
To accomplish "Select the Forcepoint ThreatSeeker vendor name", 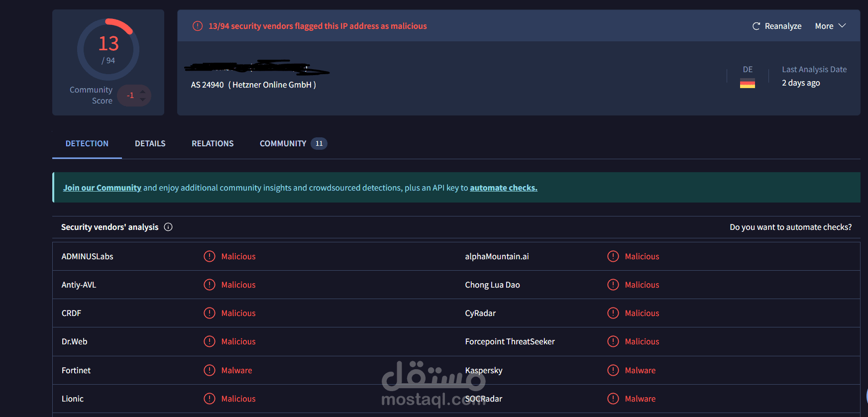I will click(x=510, y=341).
